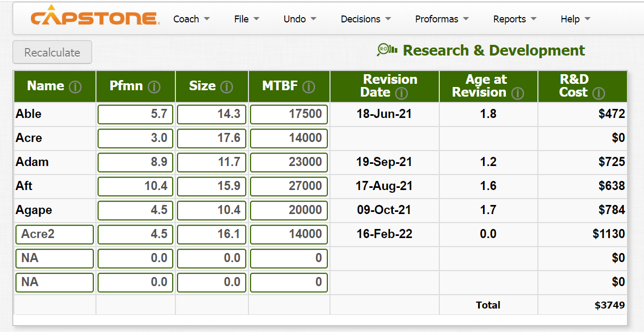The height and width of the screenshot is (332, 644).
Task: Select Aft's revision date 17-Aug-21
Action: [384, 186]
